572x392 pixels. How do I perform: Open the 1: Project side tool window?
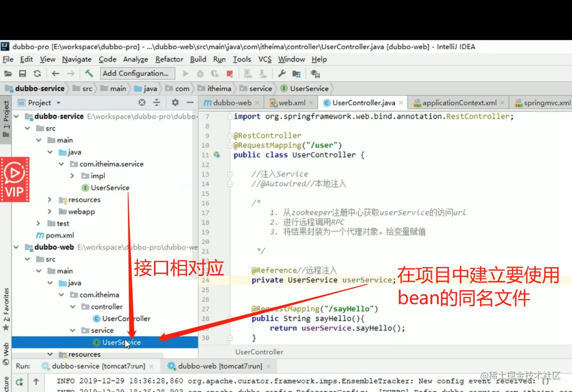click(6, 119)
